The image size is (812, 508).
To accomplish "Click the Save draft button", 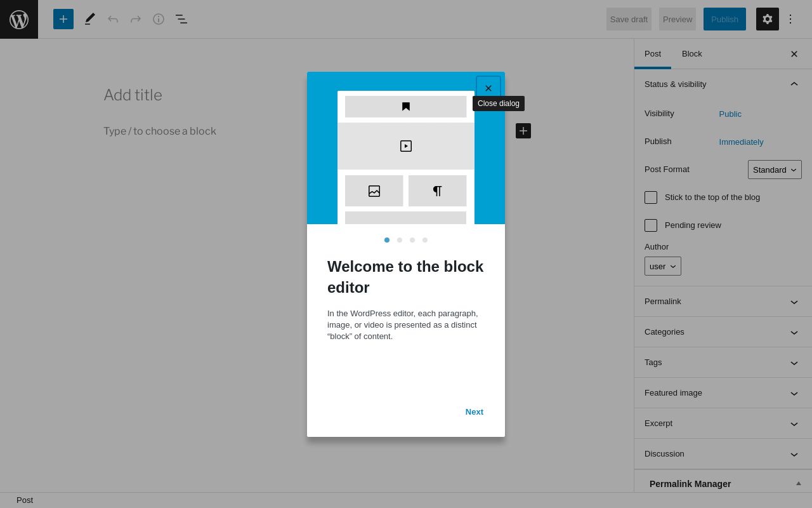I will [x=629, y=19].
